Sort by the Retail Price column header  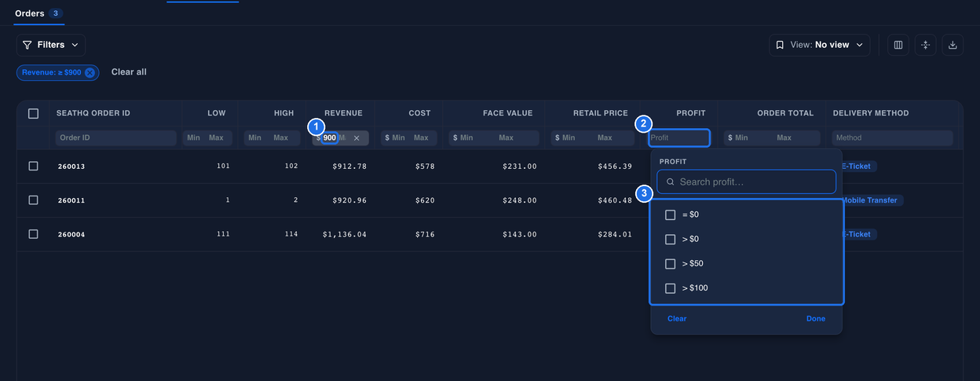[600, 113]
